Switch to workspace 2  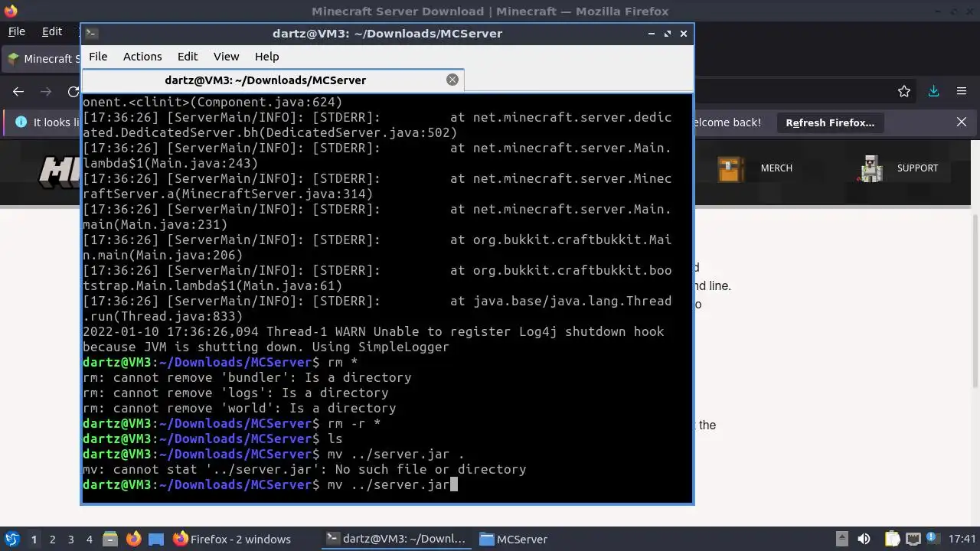[x=52, y=539]
